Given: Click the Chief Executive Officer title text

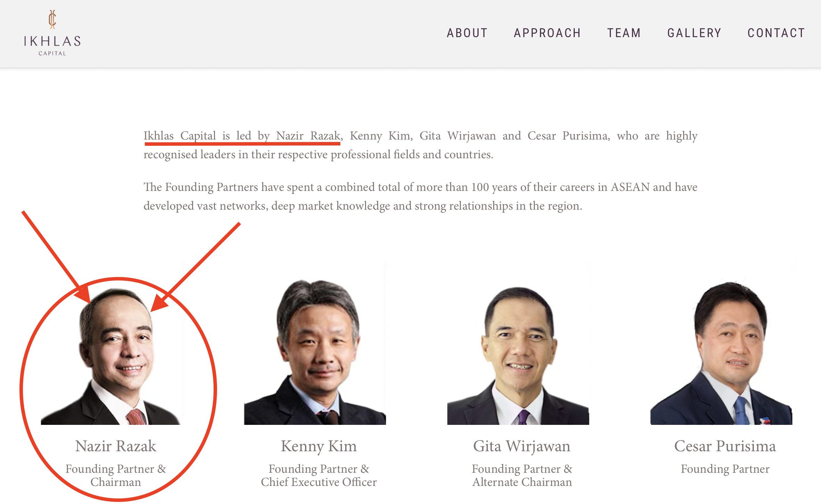Looking at the screenshot, I should (x=319, y=482).
